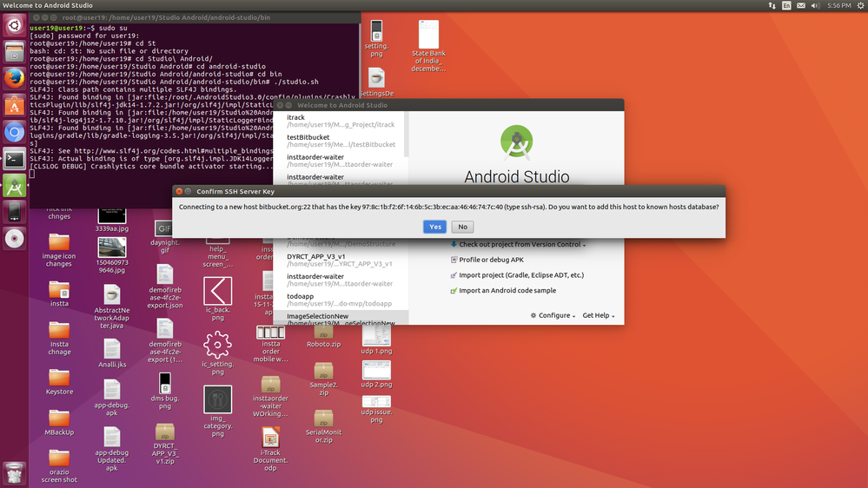Show calendar by clicking 5:56 PM
Viewport: 868px width, 488px height.
[x=838, y=5]
